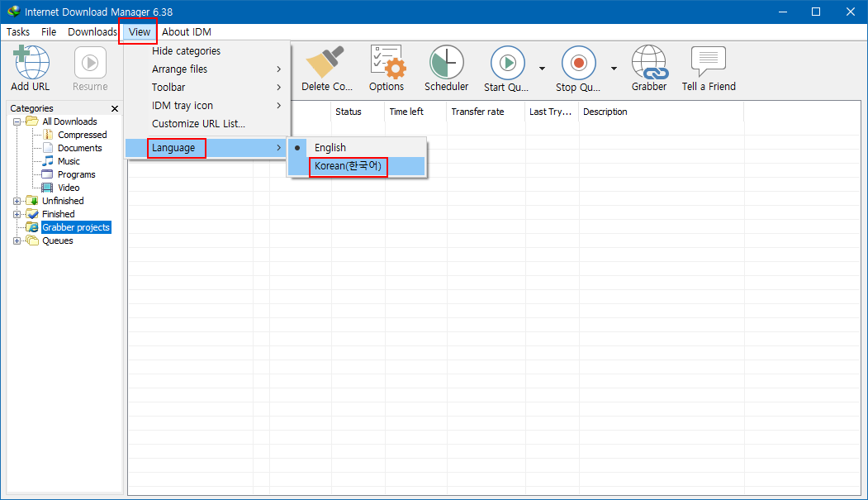Select the English language radio option

(x=357, y=148)
